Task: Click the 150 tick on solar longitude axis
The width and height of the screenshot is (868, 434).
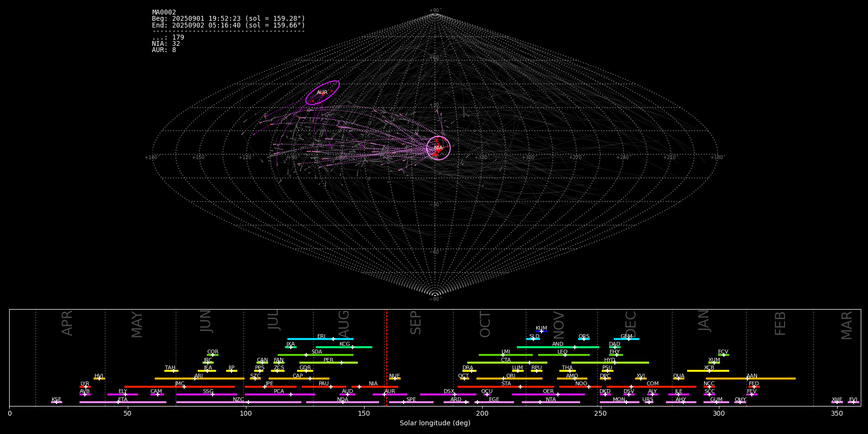Action: tap(364, 413)
